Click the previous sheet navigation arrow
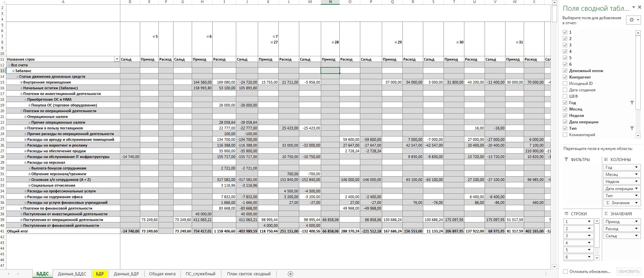The height and width of the screenshot is (278, 644). pyautogui.click(x=8, y=274)
